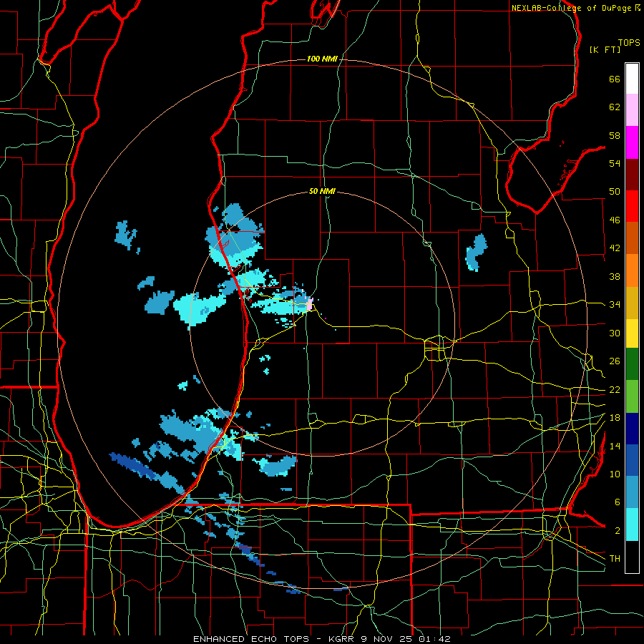Click the bright yellow legend swatch
Screen dimensions: 644x644
click(632, 333)
